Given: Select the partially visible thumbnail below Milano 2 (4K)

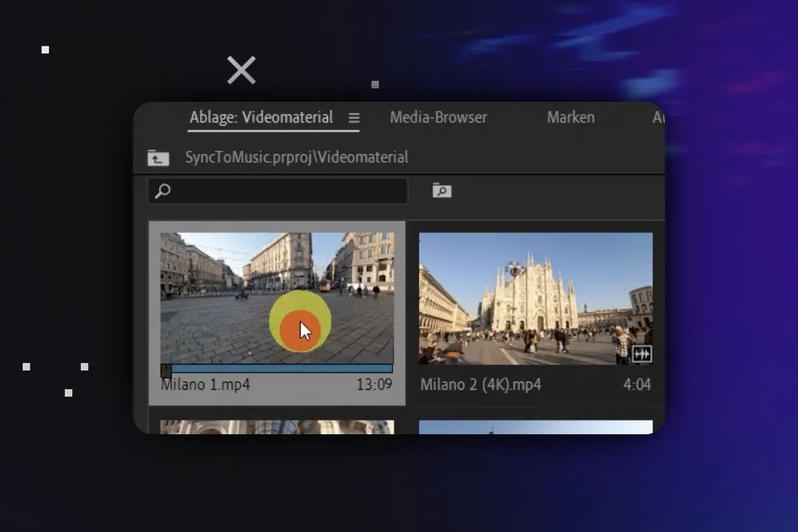Looking at the screenshot, I should tap(536, 427).
